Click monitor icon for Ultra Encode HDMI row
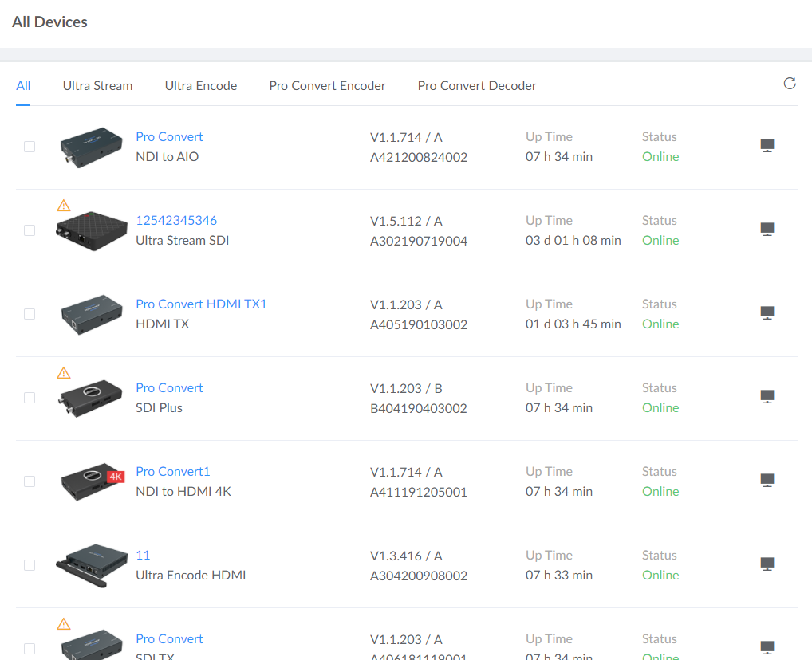 (x=767, y=564)
